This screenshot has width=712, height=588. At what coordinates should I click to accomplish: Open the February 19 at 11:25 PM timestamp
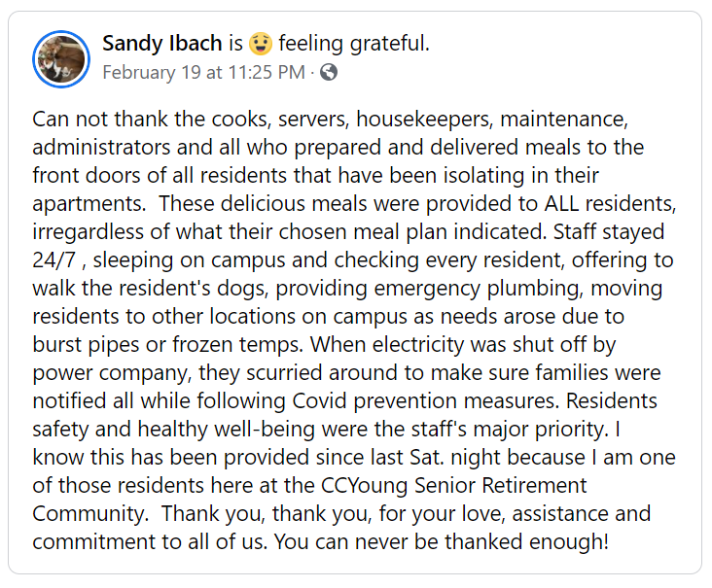pyautogui.click(x=204, y=72)
